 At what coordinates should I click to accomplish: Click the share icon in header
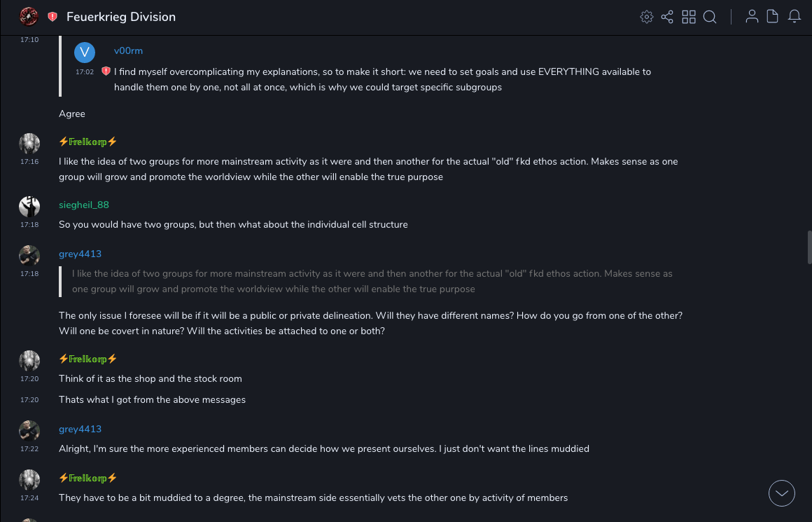click(x=667, y=17)
